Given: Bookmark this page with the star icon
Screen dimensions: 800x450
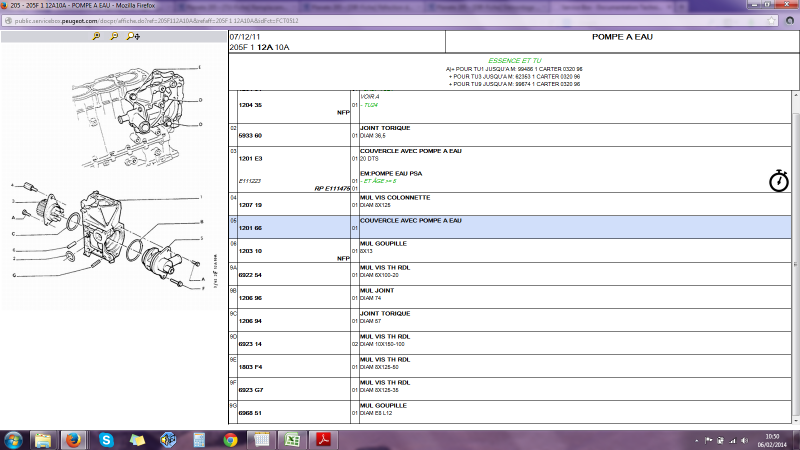Looking at the screenshot, I should (x=771, y=21).
